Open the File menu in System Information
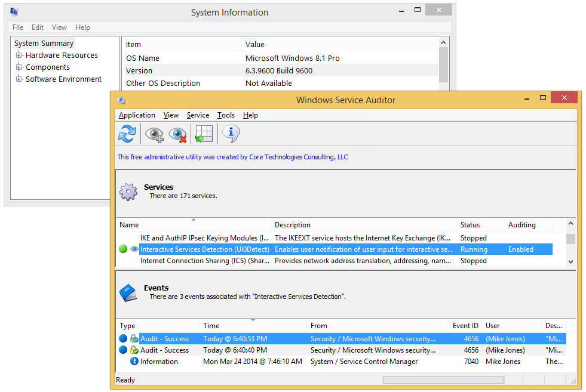Viewport: 586px width, 392px height. click(18, 27)
